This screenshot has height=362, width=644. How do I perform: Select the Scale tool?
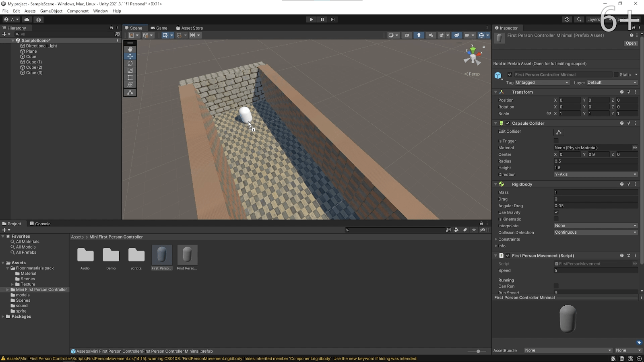click(130, 70)
